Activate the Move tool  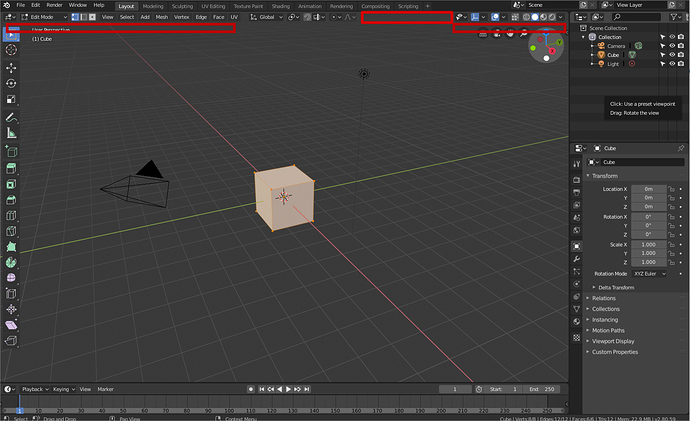coord(11,68)
